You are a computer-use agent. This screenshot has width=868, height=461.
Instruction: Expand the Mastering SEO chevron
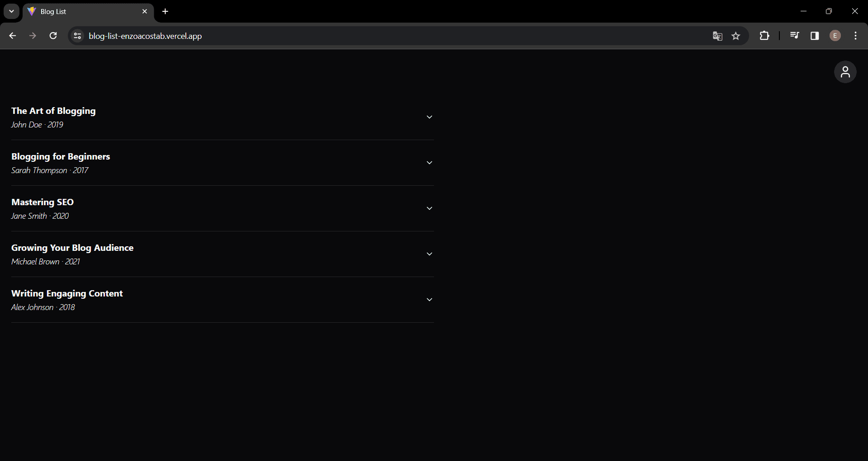pos(429,208)
